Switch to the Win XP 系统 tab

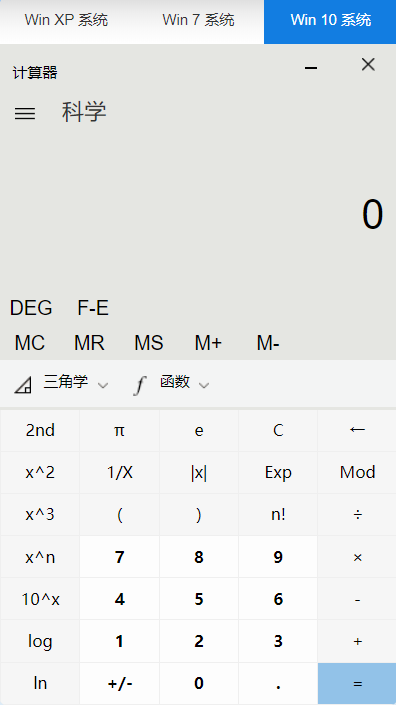(x=66, y=20)
